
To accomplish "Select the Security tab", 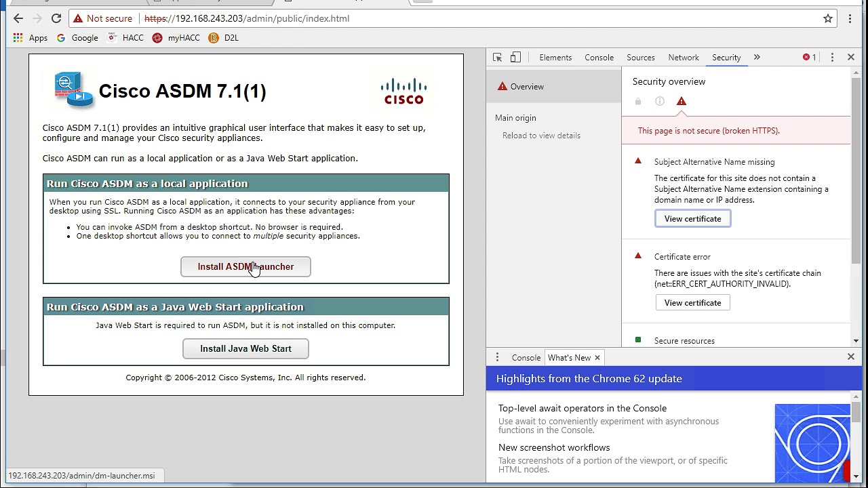I will [726, 58].
